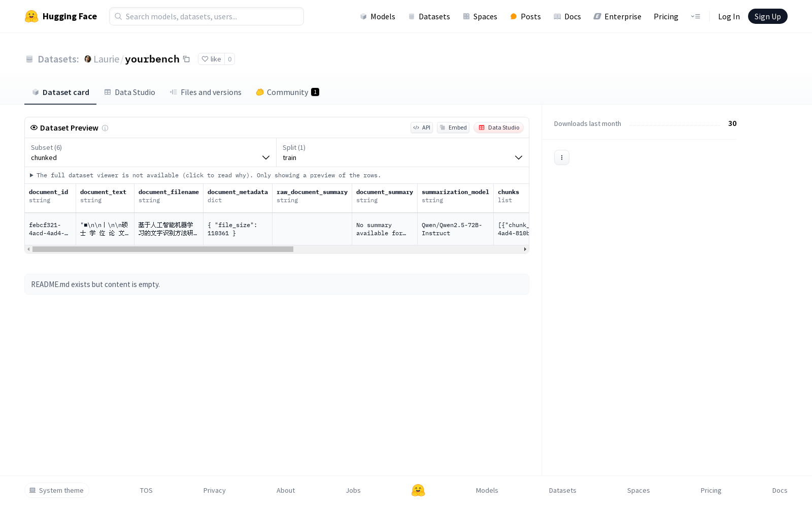Open Data Studio from the preview header
Viewport: 812px width, 508px height.
[499, 128]
